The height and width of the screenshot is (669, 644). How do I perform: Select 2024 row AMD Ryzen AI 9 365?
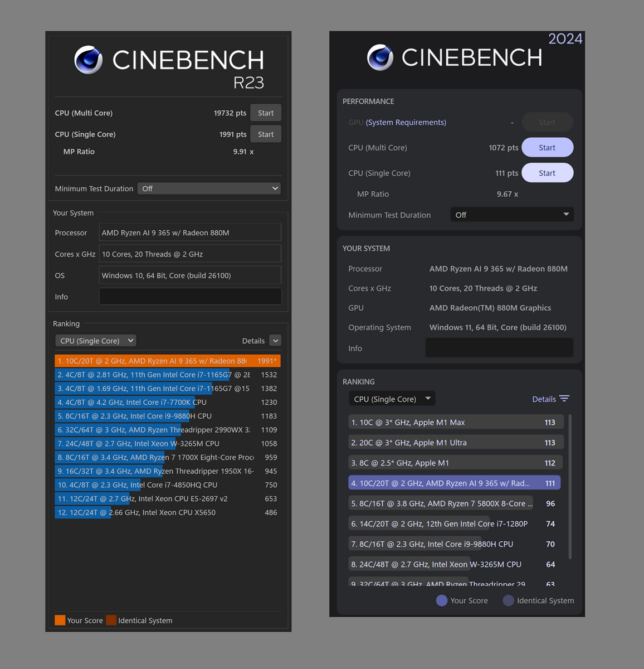tap(454, 483)
